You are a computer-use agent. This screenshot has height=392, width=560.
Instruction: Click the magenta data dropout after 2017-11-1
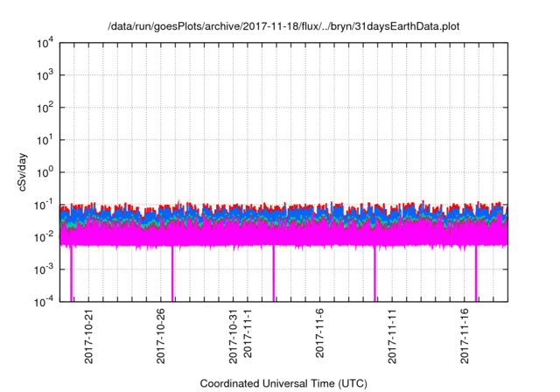coord(274,274)
